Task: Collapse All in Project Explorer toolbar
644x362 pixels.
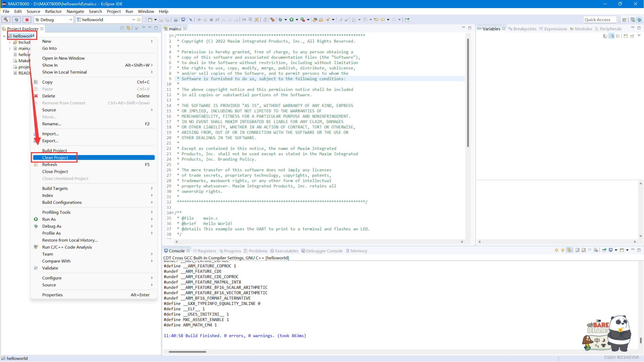Action: click(122, 28)
